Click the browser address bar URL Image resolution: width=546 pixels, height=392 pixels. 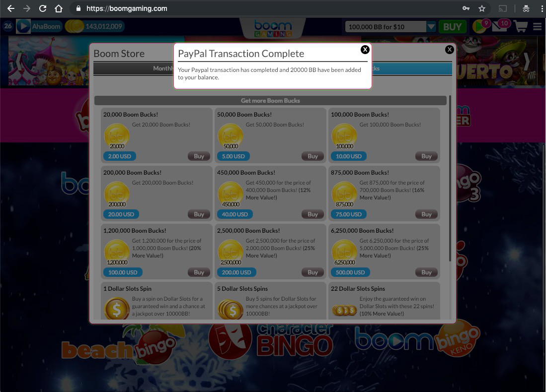click(x=127, y=8)
